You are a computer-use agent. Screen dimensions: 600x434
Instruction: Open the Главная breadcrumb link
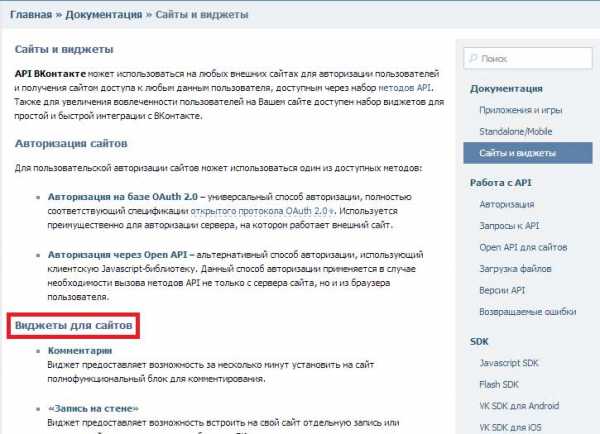pyautogui.click(x=31, y=15)
